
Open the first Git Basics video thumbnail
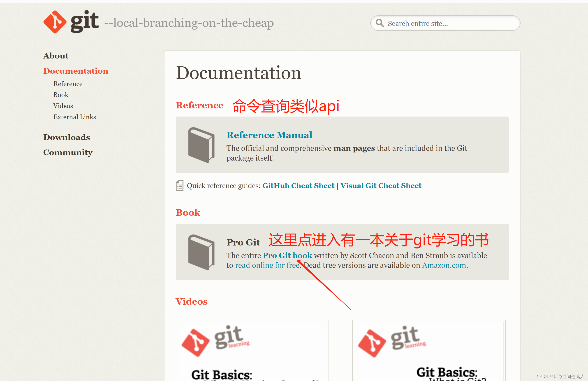point(252,350)
